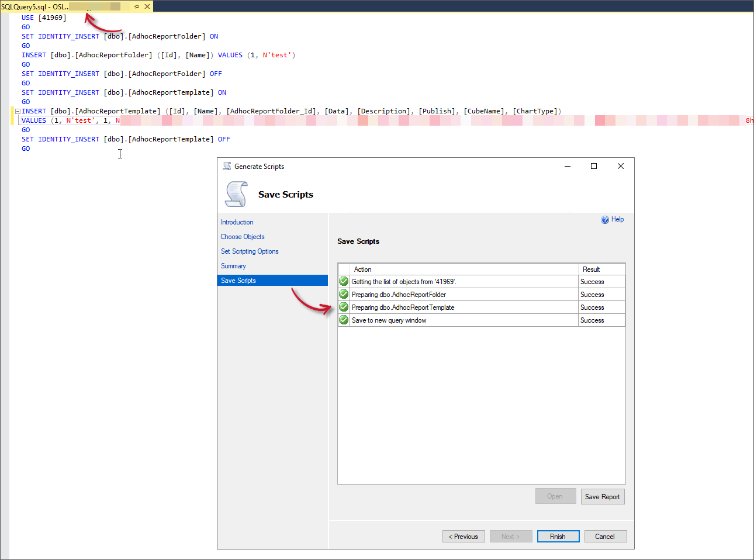Go back to the Summary wizard step

tap(232, 266)
